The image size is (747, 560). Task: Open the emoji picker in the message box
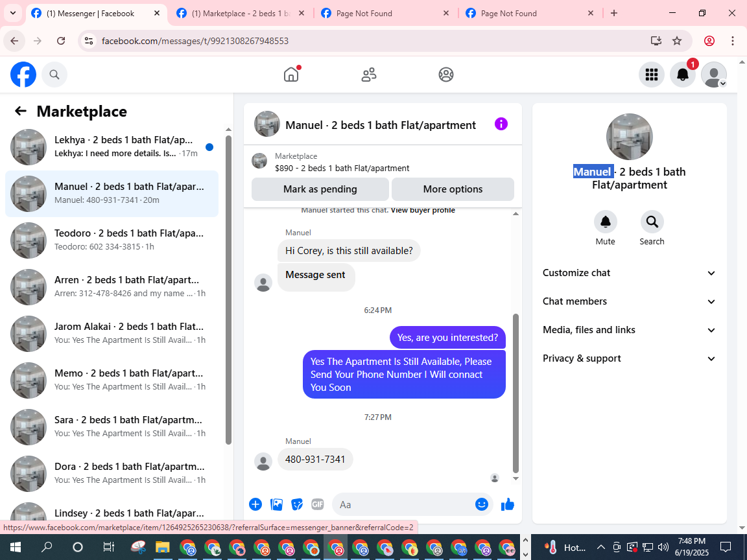click(x=482, y=504)
